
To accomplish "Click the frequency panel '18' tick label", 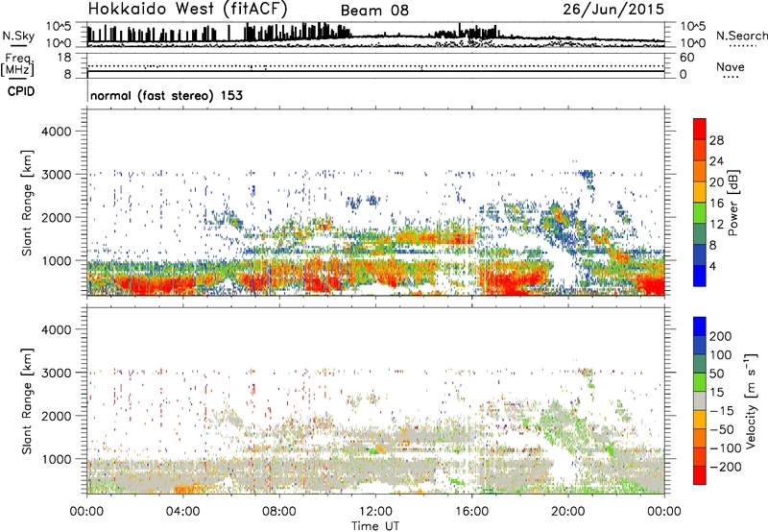I will coord(64,58).
